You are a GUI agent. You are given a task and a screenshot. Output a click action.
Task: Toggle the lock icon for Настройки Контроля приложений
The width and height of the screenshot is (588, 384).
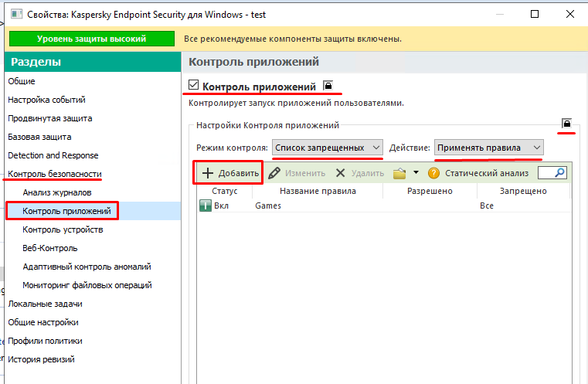(566, 123)
